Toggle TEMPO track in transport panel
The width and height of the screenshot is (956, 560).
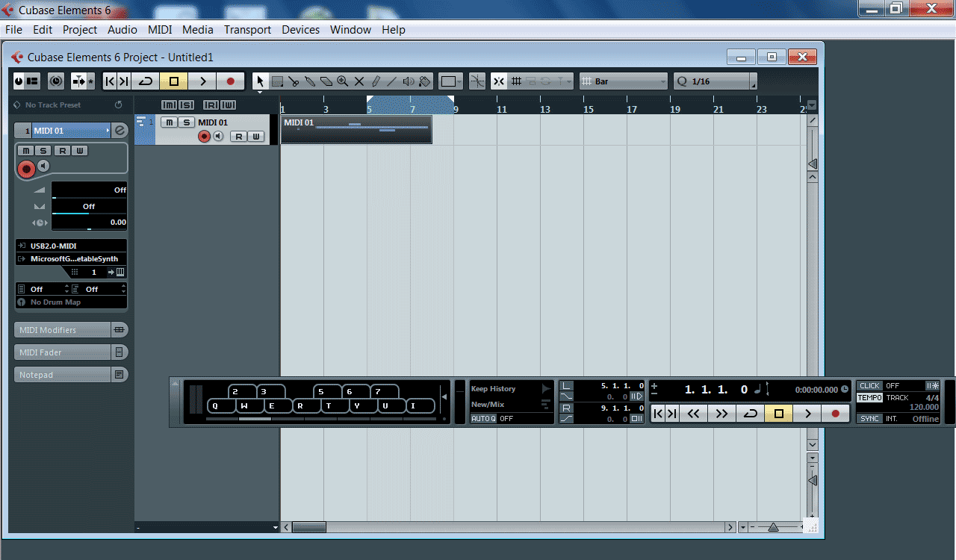pos(869,398)
